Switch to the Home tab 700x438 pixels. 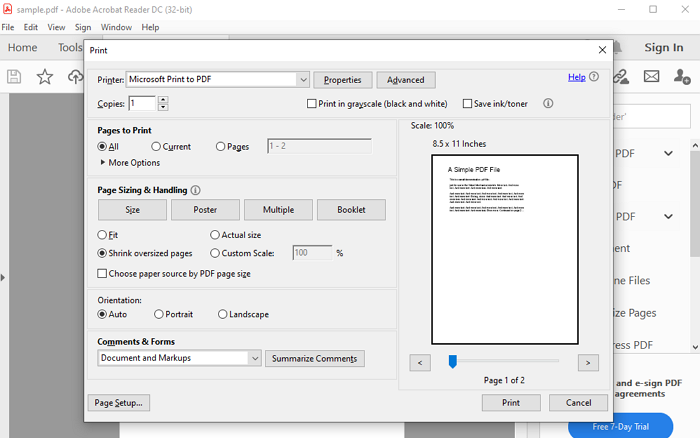(22, 47)
